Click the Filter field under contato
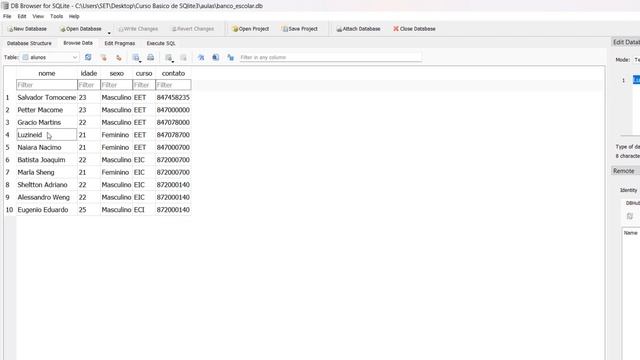Screen dimensions: 640x360 (x=173, y=85)
